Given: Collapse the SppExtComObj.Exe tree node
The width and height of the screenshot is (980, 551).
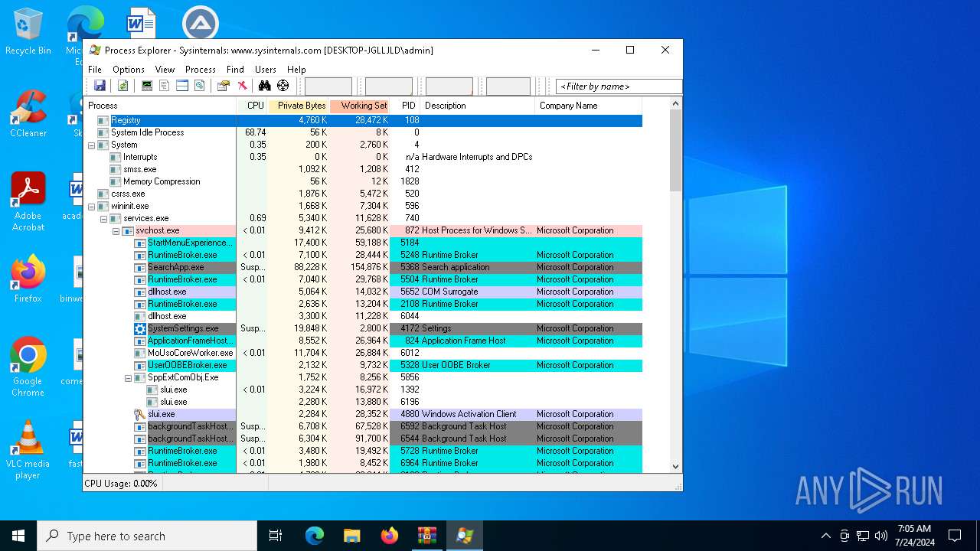Looking at the screenshot, I should pos(129,377).
